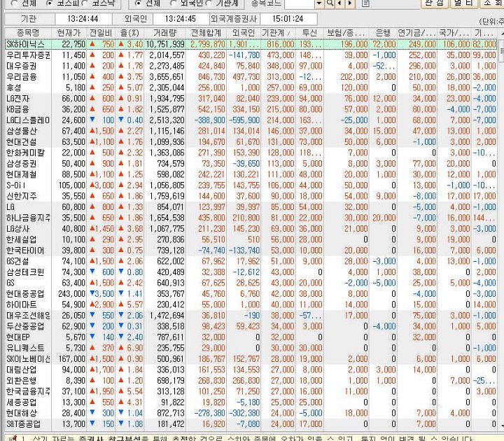Select the 우리투자증권 row
The height and width of the screenshot is (441, 504).
(x=251, y=55)
